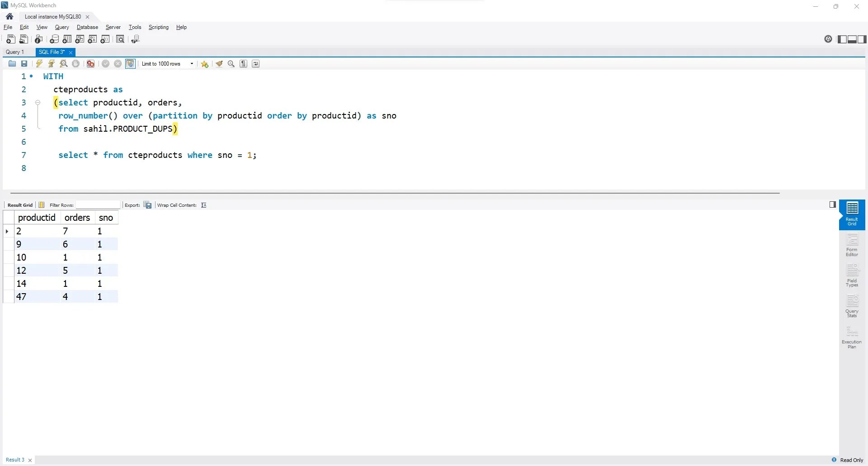Toggle wrapping of long lines in editor
Viewport: 868px width, 466px height.
pyautogui.click(x=255, y=64)
